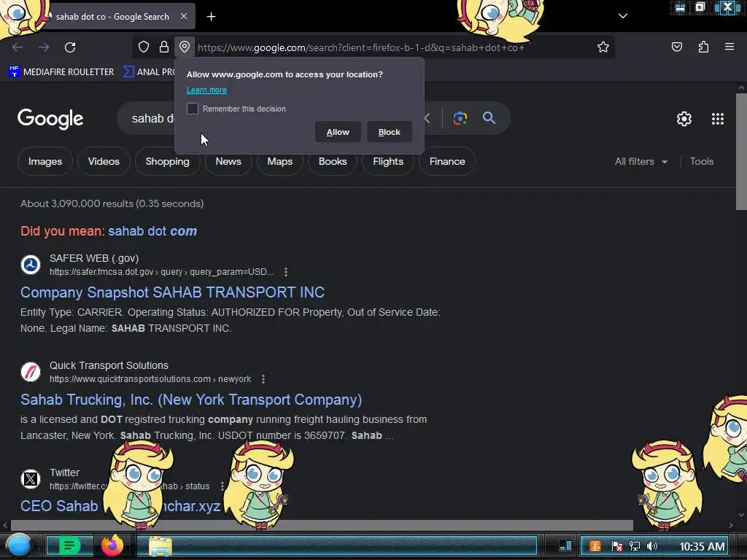Open more options for Twitter result

pyautogui.click(x=222, y=486)
